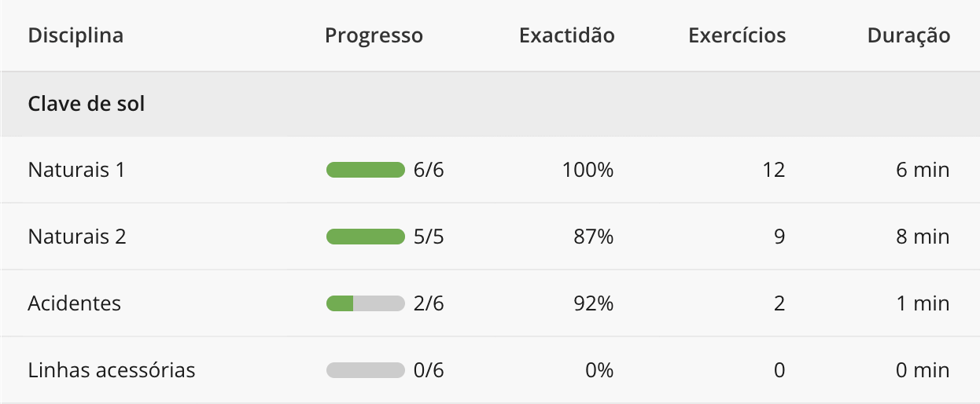Click the Duração column header

pos(908,35)
